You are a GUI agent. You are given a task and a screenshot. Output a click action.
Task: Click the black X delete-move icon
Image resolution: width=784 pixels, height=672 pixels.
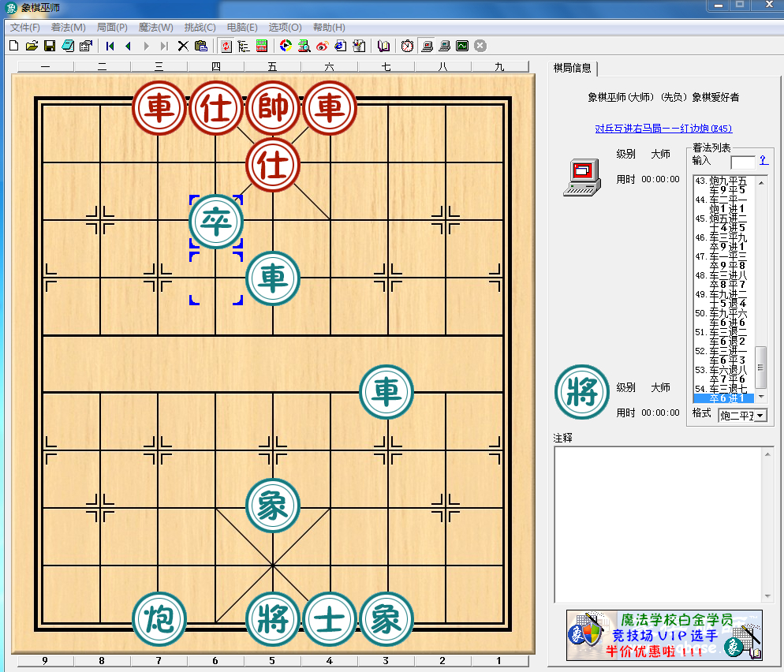(183, 46)
